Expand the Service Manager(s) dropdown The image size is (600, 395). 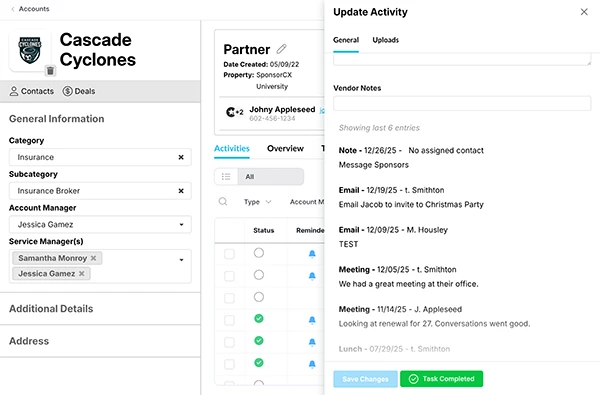181,260
